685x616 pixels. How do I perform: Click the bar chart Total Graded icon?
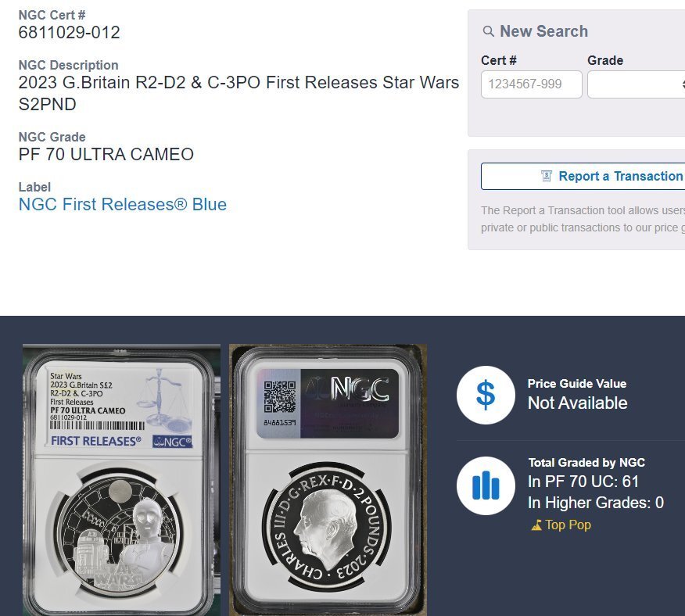coord(486,485)
